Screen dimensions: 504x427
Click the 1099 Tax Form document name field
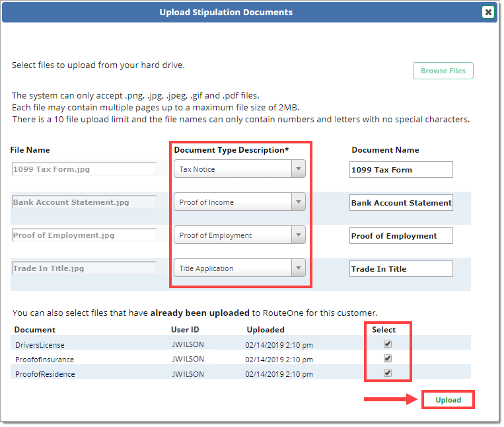pos(401,170)
